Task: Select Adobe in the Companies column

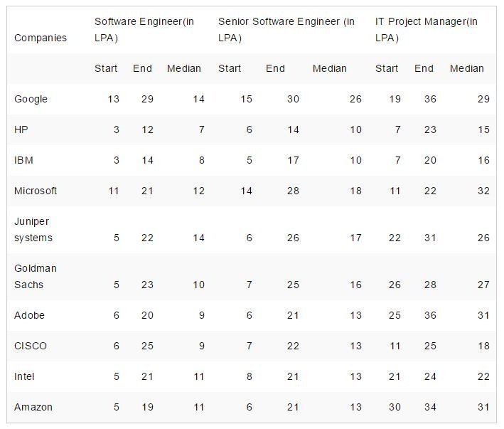Action: click(x=29, y=315)
